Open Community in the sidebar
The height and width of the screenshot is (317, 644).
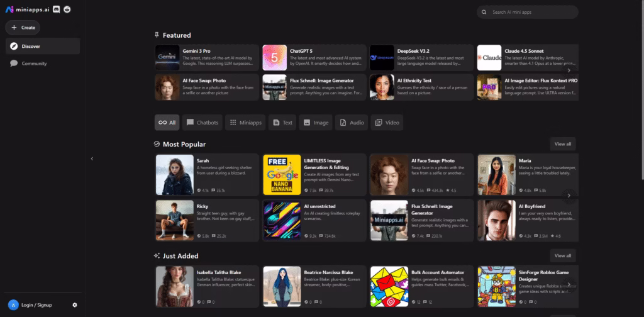[43, 64]
